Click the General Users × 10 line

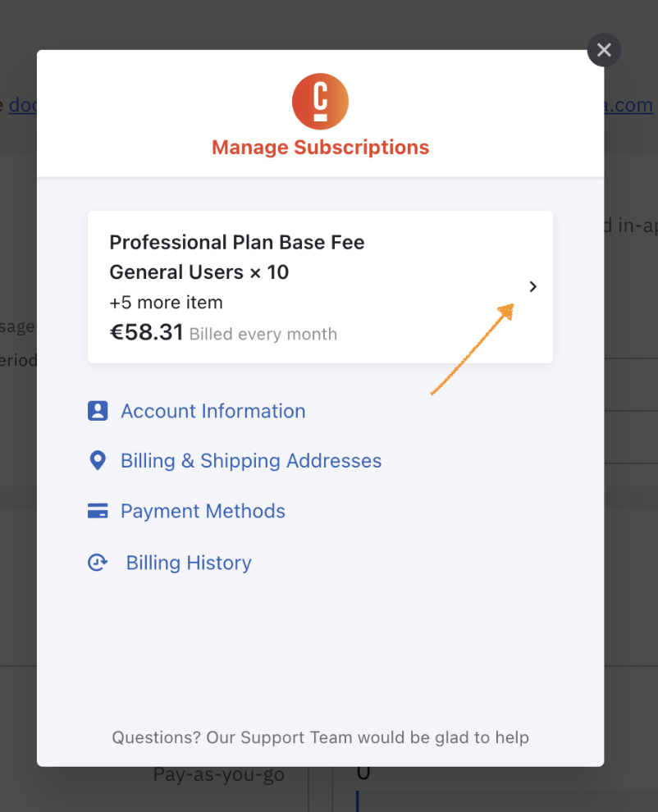click(x=199, y=272)
